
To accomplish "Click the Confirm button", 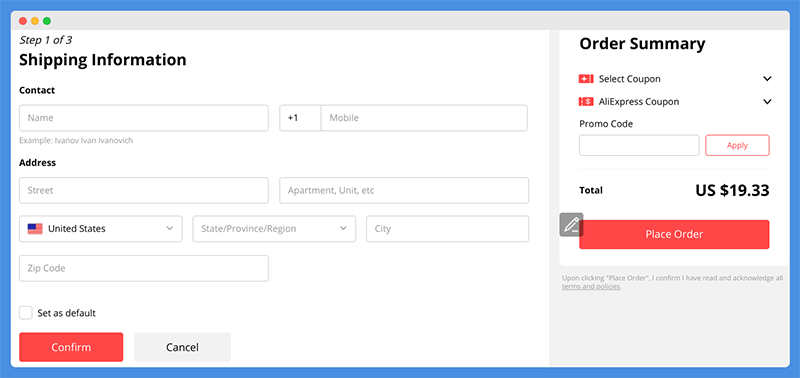I will click(71, 347).
